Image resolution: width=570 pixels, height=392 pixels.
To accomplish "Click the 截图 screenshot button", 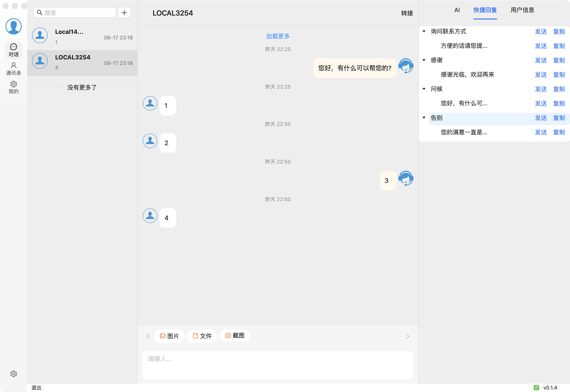I will click(x=235, y=335).
